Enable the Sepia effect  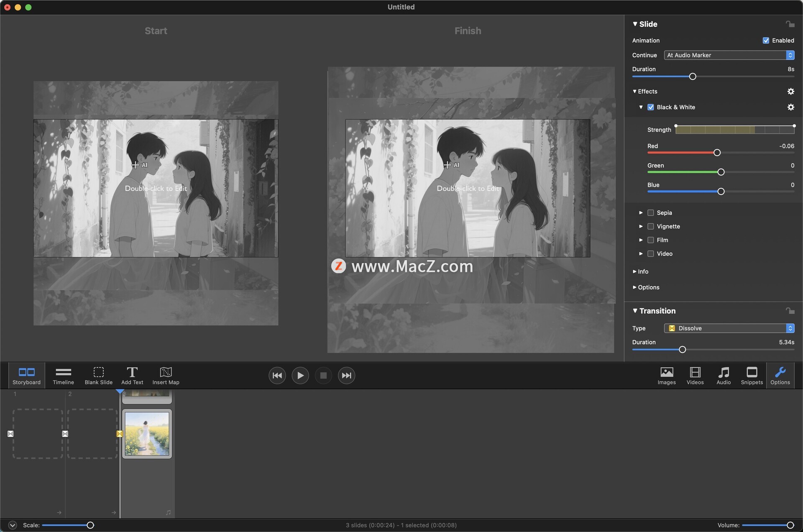coord(650,212)
